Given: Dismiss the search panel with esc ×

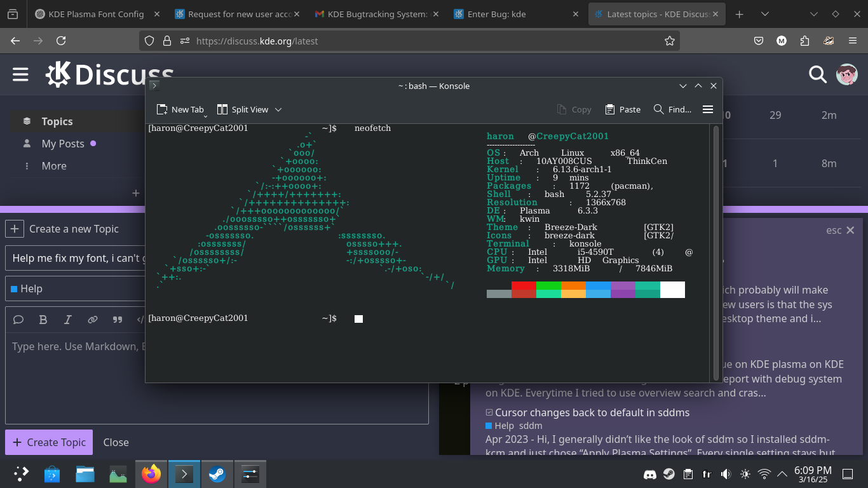Looking at the screenshot, I should tap(840, 230).
